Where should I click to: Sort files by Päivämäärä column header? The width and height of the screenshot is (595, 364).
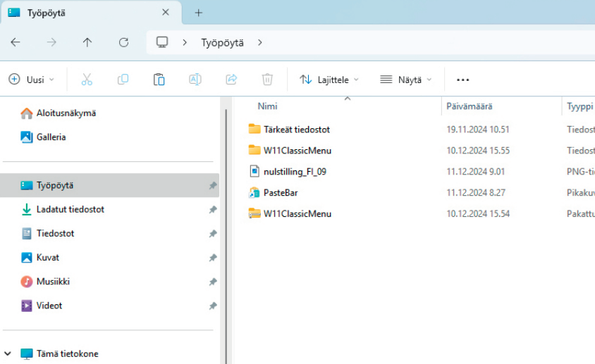469,106
